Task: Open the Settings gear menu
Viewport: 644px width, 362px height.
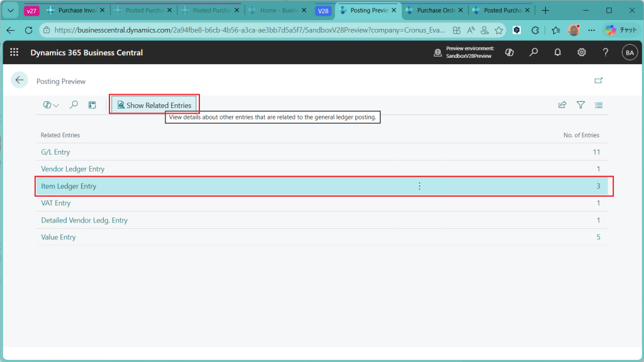Action: (582, 53)
